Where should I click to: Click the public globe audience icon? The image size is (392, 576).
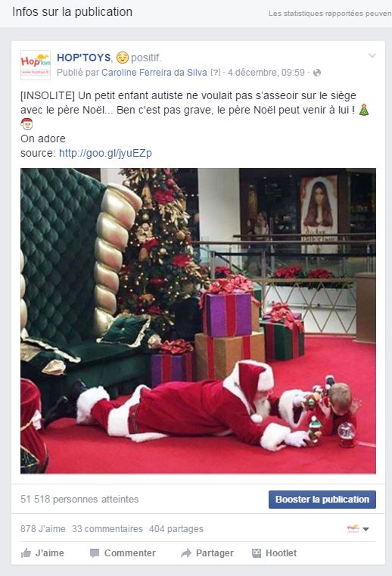tap(316, 73)
